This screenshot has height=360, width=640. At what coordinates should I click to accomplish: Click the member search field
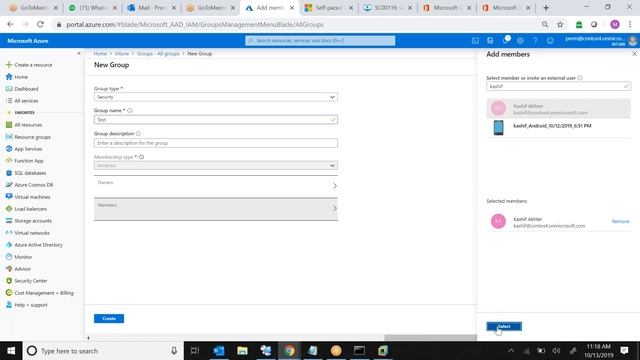tap(558, 86)
